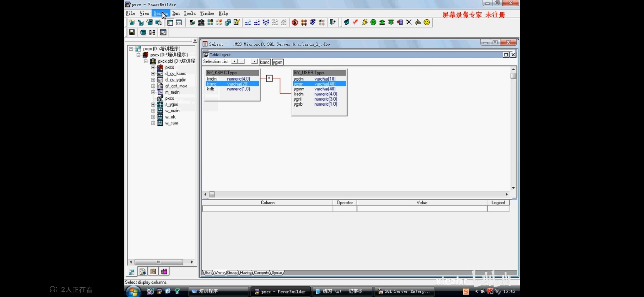Expand the m_main tree node
Image resolution: width=644 pixels, height=297 pixels.
click(x=153, y=92)
